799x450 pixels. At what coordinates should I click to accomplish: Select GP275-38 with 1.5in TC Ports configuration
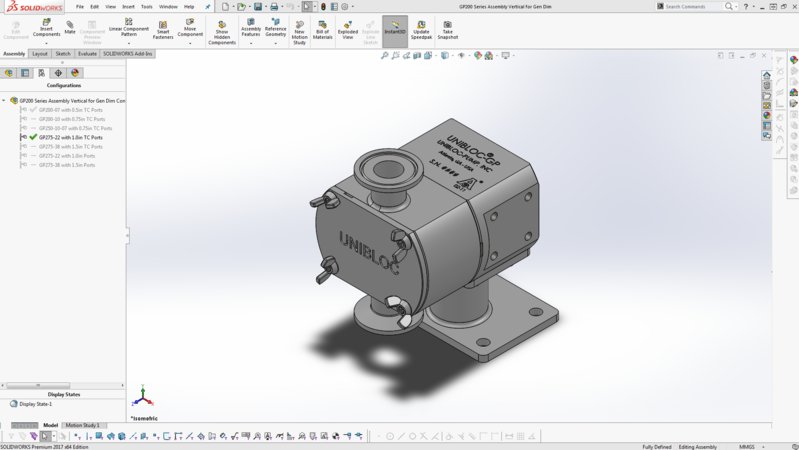click(x=70, y=147)
